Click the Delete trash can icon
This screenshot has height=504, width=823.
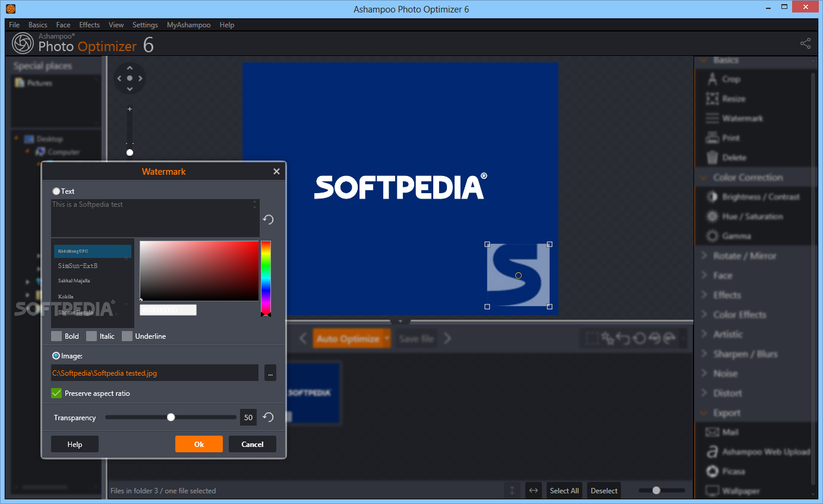click(x=712, y=157)
